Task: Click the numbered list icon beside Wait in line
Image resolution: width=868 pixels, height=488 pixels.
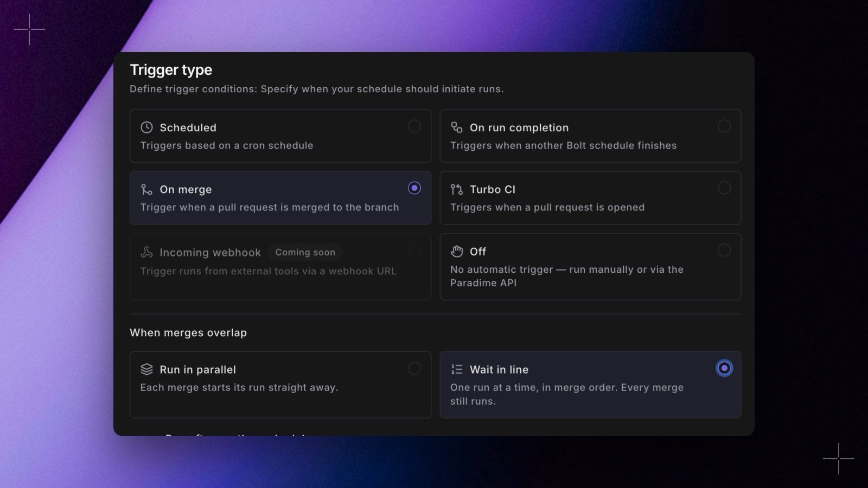Action: 457,369
